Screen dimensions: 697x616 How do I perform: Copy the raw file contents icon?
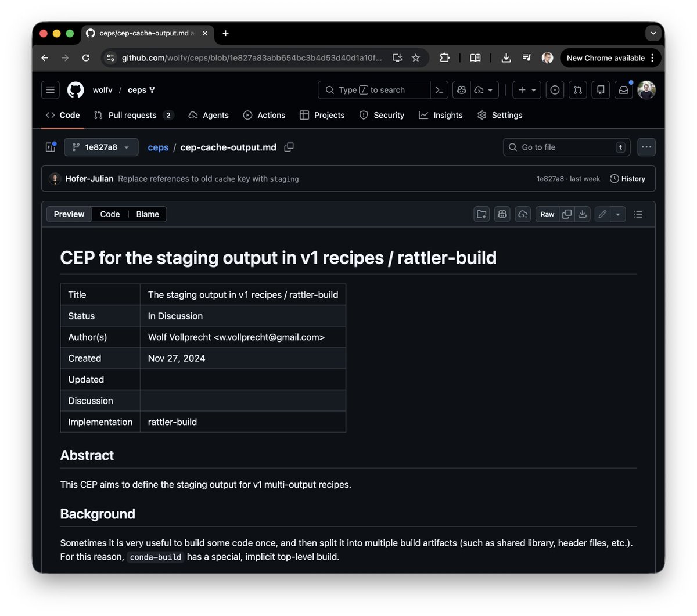(x=566, y=214)
